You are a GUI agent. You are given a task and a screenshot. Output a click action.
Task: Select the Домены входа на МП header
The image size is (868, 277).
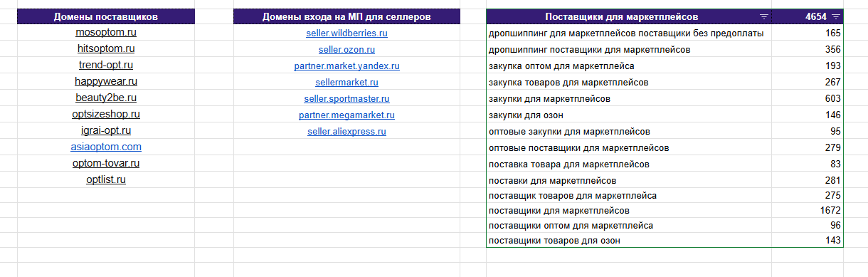[346, 16]
